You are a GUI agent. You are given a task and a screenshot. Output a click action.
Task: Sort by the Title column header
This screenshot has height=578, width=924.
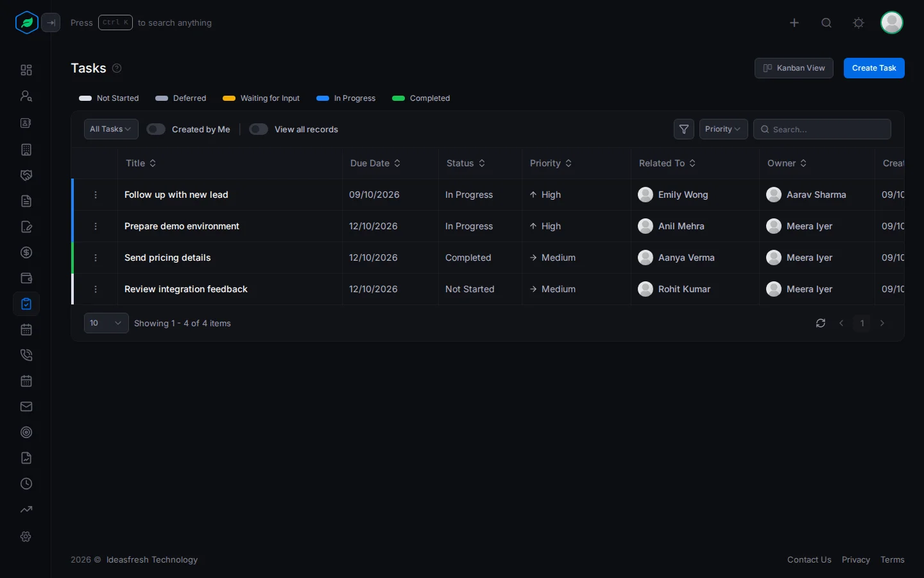(141, 163)
